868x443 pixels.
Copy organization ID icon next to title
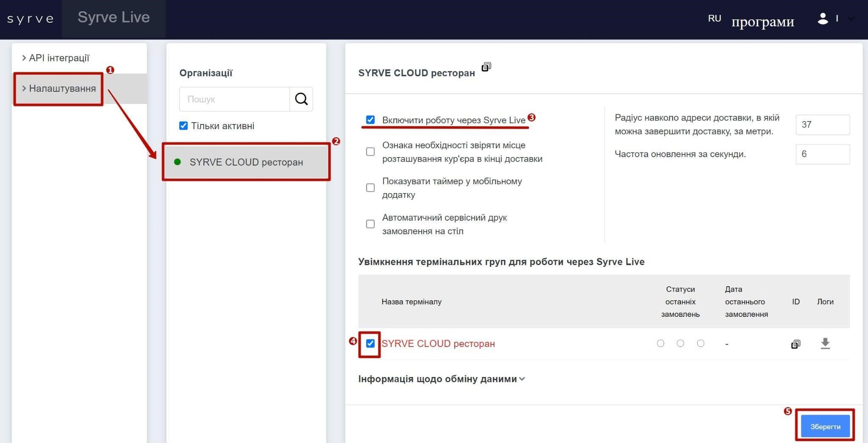click(x=486, y=67)
